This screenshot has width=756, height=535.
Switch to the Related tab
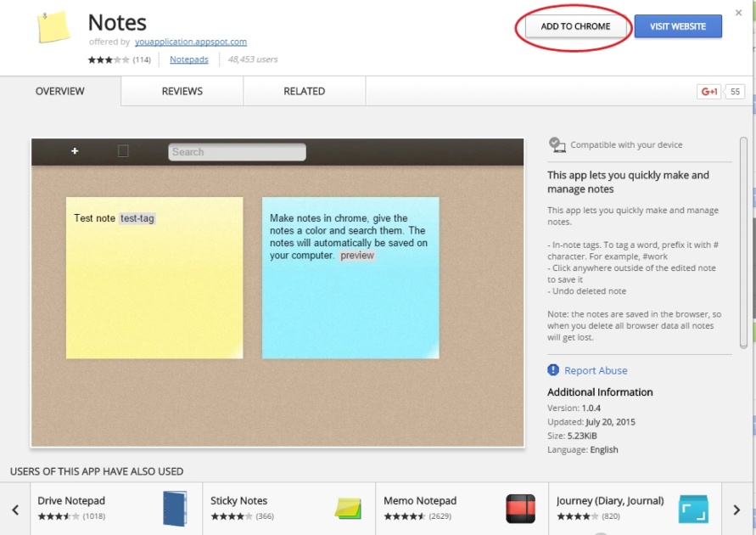305,91
